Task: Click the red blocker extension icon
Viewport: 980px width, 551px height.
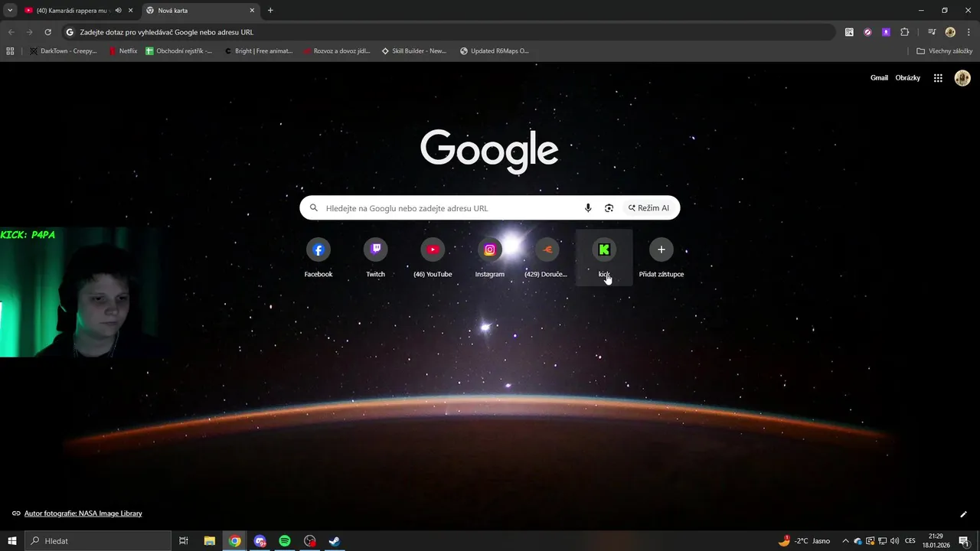Action: click(867, 32)
